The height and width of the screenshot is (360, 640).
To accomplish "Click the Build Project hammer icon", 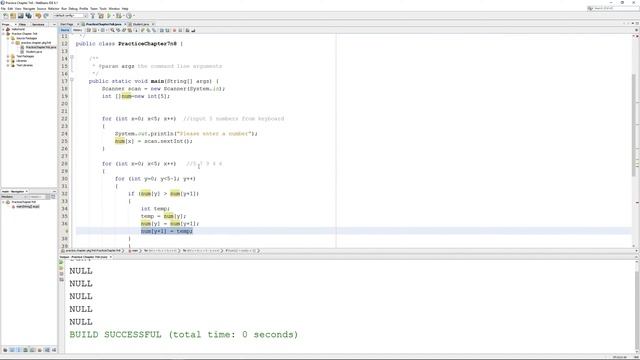I will 93,16.
